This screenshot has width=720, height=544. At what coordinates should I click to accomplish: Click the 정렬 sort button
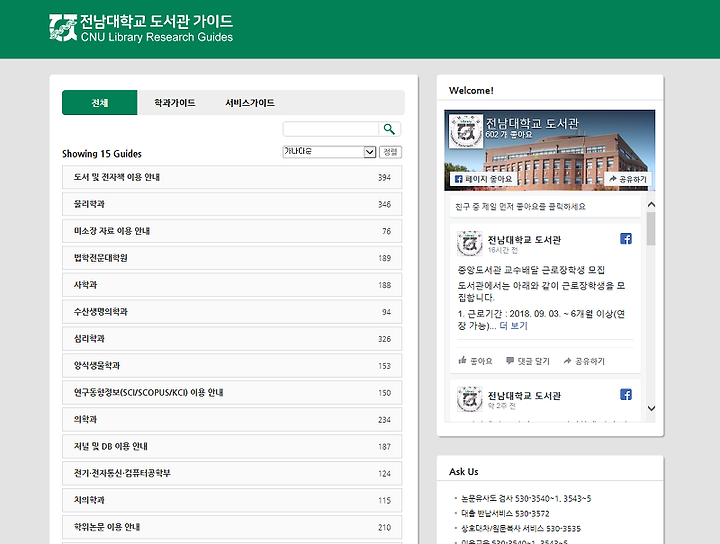point(390,152)
